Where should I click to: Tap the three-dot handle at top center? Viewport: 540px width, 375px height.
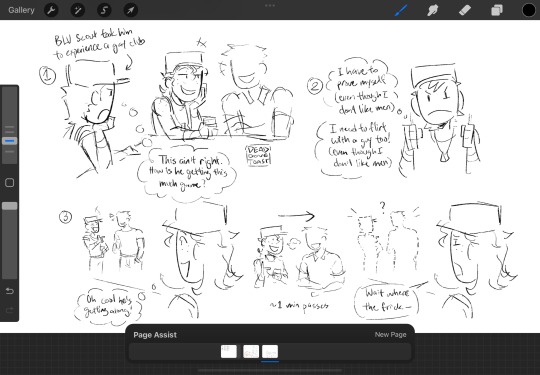270,6
